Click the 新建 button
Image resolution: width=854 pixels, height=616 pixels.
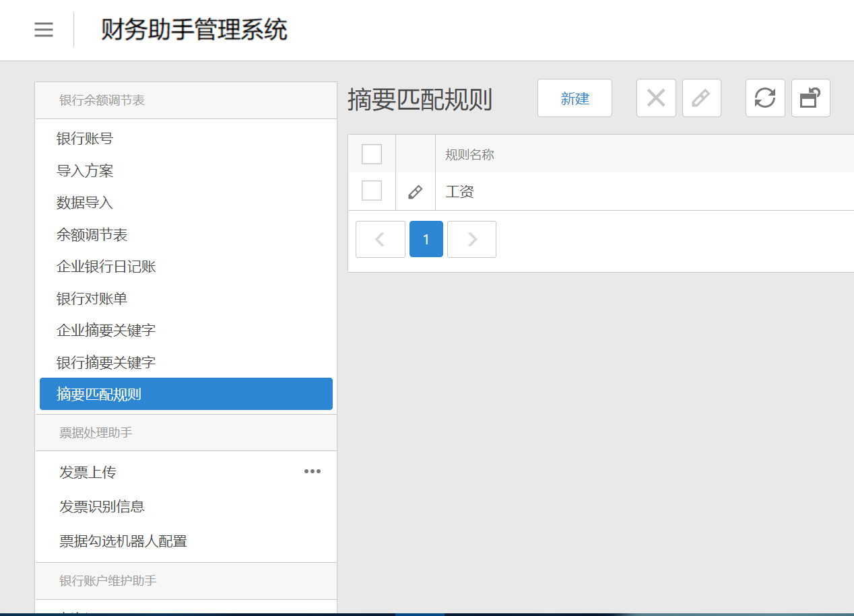[x=574, y=98]
